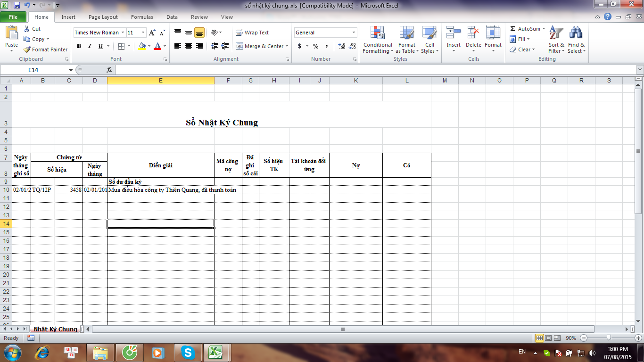Viewport: 644px width, 362px height.
Task: Switch to the Insert tab
Action: tap(68, 17)
